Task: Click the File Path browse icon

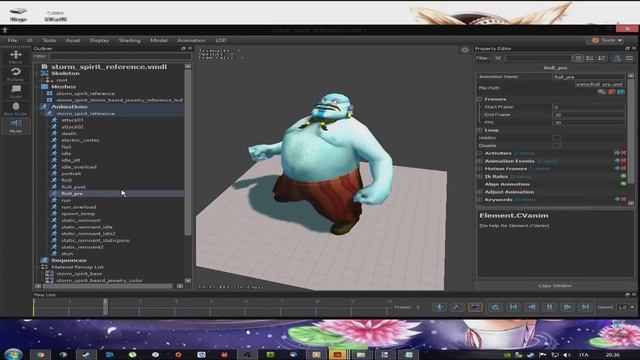Action: click(x=602, y=92)
